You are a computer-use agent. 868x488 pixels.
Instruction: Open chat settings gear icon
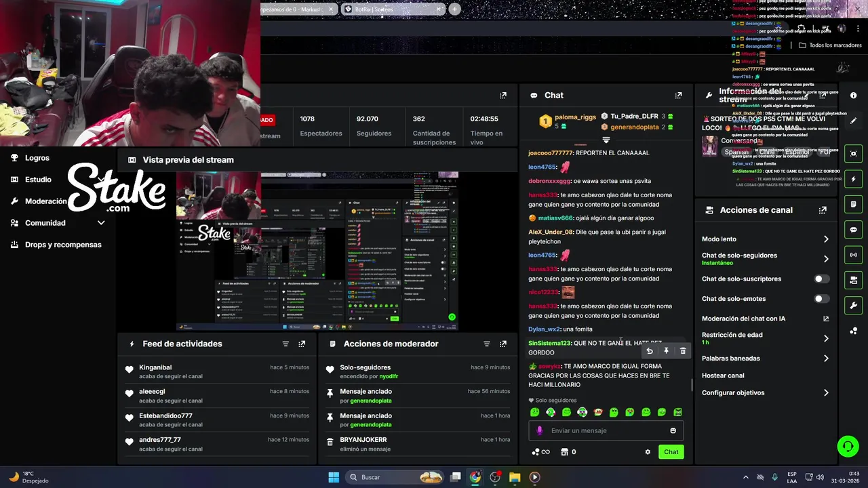[x=648, y=452]
